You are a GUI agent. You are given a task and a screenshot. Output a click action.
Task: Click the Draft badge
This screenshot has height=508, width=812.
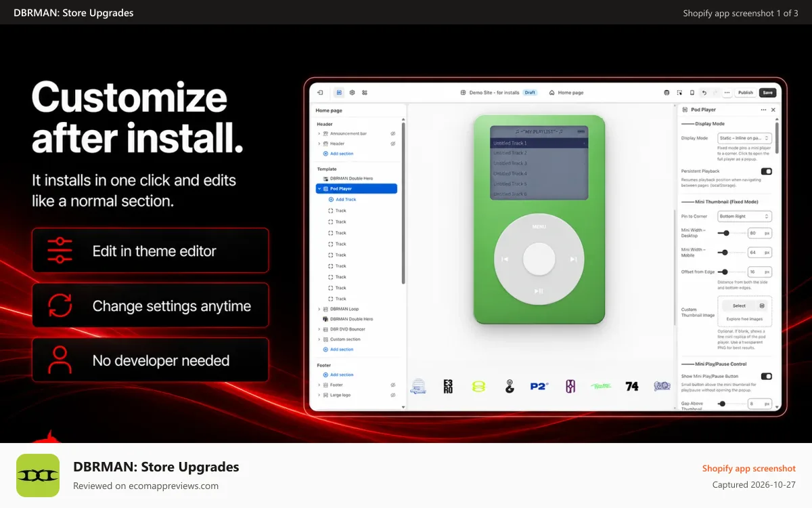(530, 93)
